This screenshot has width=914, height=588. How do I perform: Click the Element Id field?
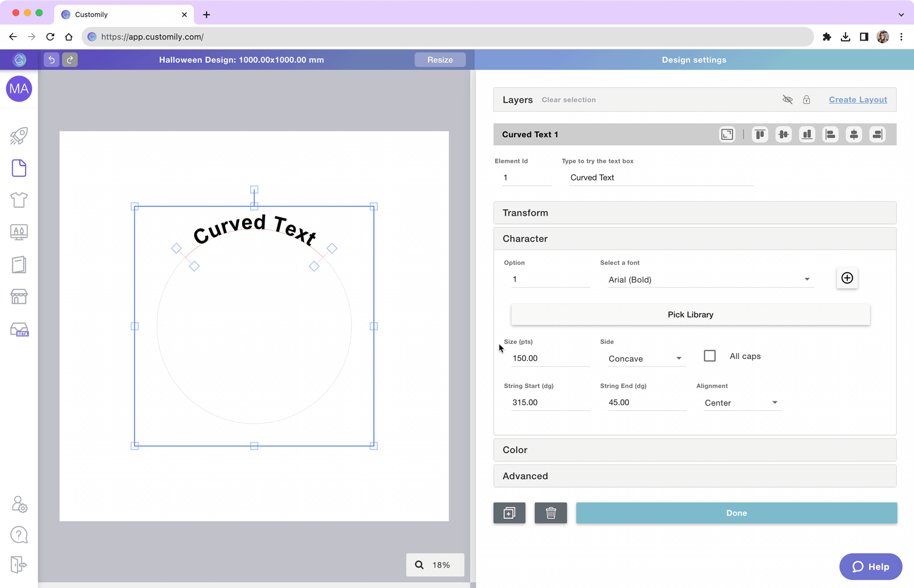tap(527, 178)
